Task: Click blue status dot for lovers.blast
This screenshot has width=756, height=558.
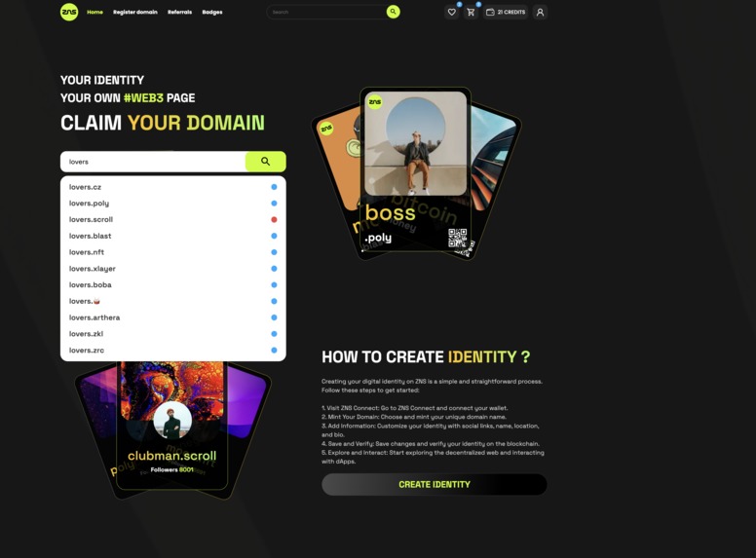Action: pyautogui.click(x=274, y=236)
